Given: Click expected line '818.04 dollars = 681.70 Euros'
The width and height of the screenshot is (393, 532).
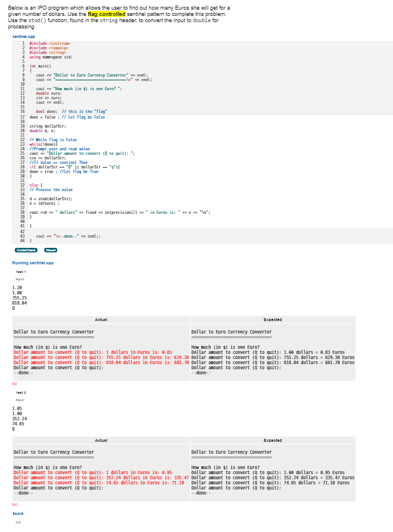Looking at the screenshot, I should click(319, 362).
